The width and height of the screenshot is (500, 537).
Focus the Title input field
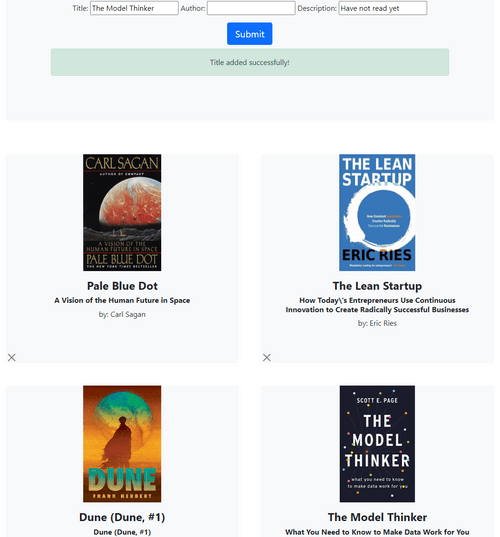pyautogui.click(x=134, y=8)
